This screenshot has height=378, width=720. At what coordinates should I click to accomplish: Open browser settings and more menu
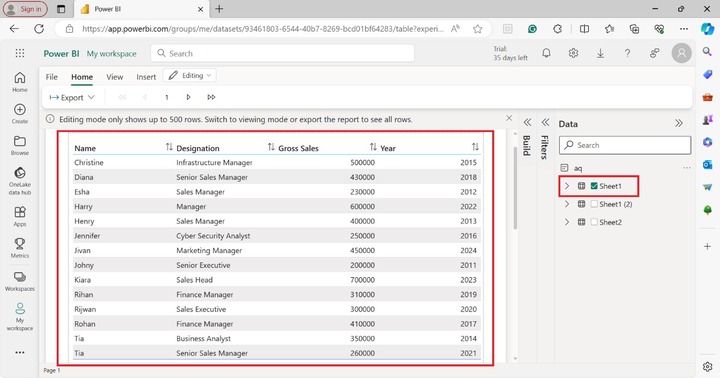coord(684,29)
